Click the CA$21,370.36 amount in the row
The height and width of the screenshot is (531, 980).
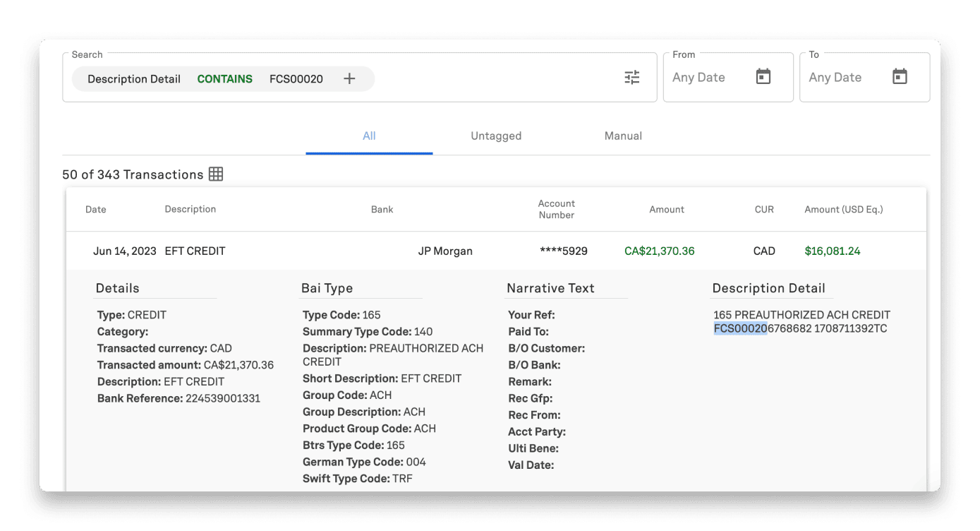(659, 251)
